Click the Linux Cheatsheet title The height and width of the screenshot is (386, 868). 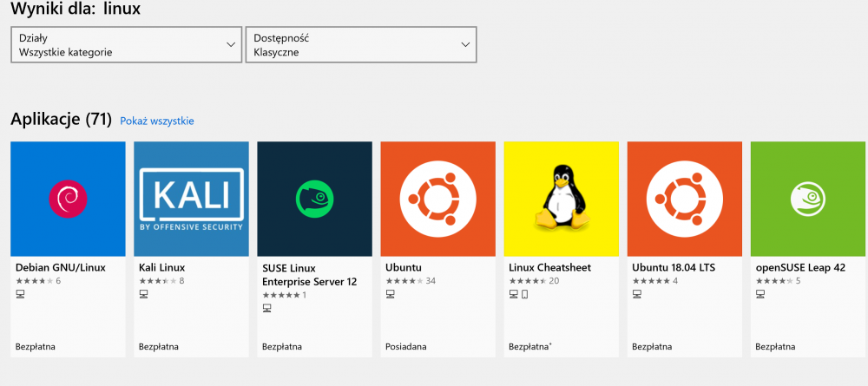coord(549,268)
